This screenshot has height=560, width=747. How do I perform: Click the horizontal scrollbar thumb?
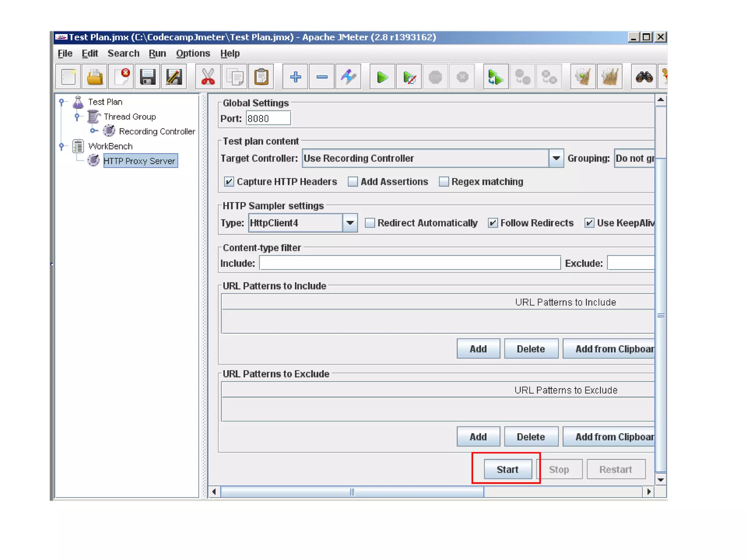(x=352, y=492)
